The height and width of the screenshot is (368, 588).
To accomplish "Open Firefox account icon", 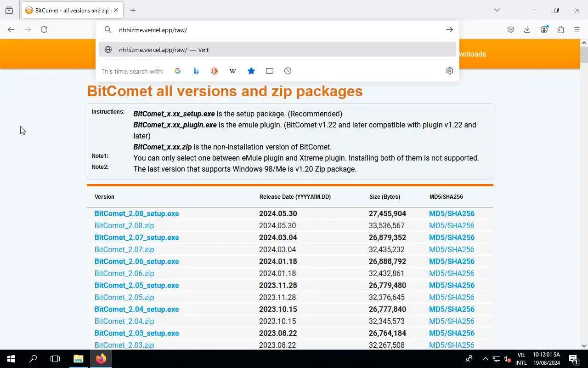I will tap(544, 29).
